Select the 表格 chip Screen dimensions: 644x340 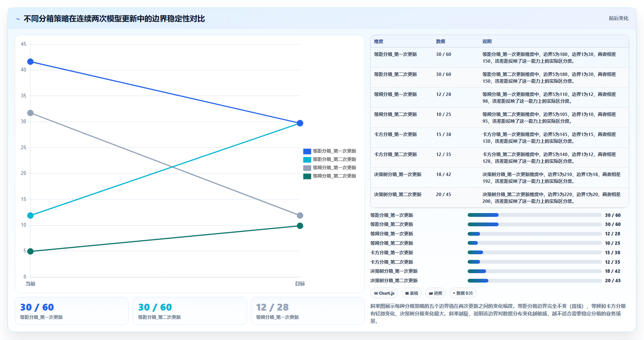(411, 293)
